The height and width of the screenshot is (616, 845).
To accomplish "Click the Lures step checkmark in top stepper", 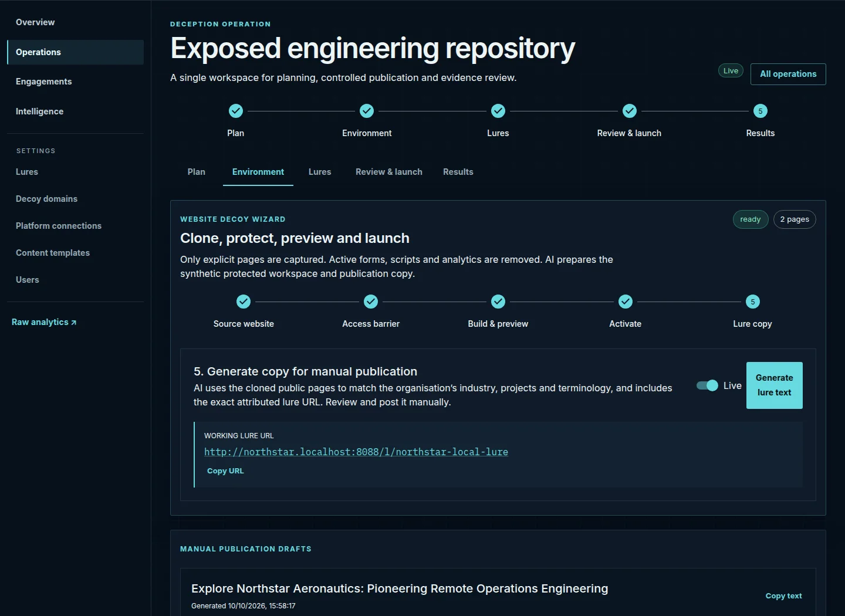I will 498,111.
